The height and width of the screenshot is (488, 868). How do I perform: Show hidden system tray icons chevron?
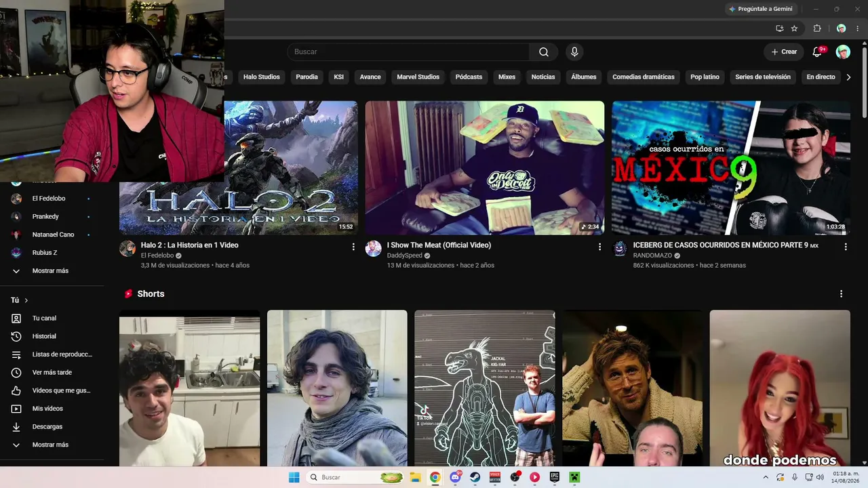click(766, 477)
